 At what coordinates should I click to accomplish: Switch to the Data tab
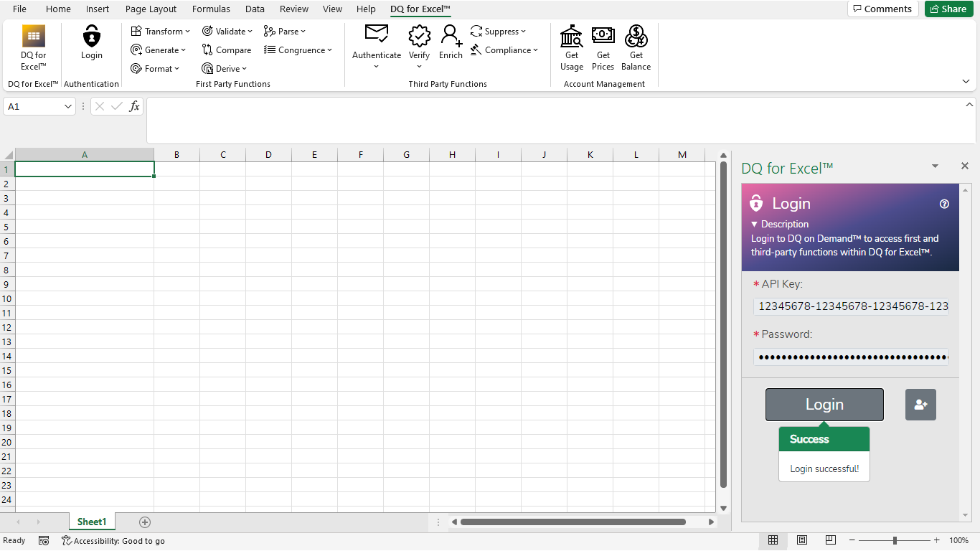(x=255, y=9)
